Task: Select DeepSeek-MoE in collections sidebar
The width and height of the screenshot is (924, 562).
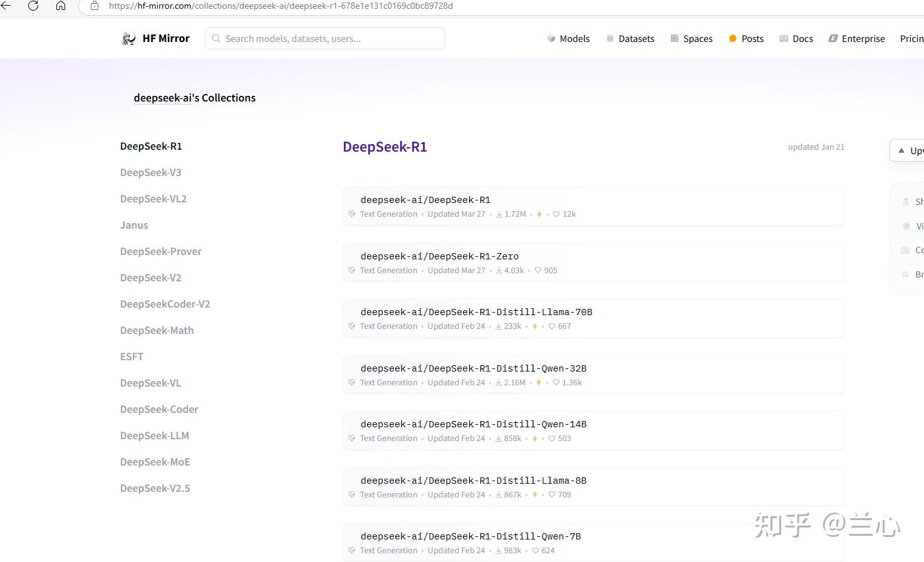Action: click(155, 462)
